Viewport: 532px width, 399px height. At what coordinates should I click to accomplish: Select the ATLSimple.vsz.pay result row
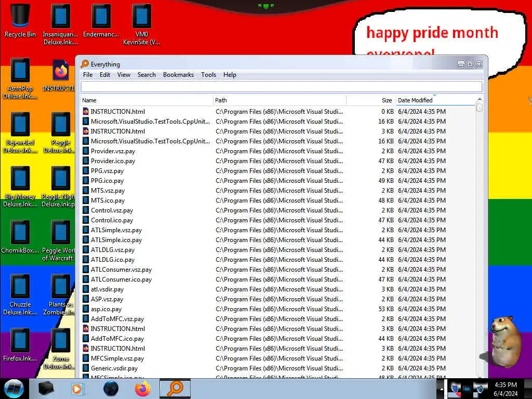pyautogui.click(x=278, y=230)
